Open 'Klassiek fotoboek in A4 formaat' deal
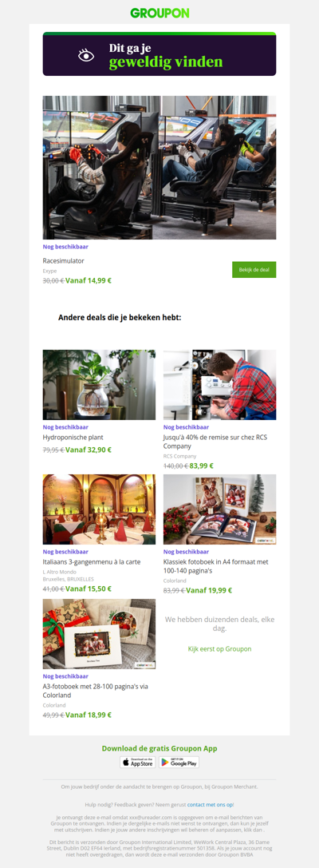This screenshot has height=868, width=319. tap(216, 565)
